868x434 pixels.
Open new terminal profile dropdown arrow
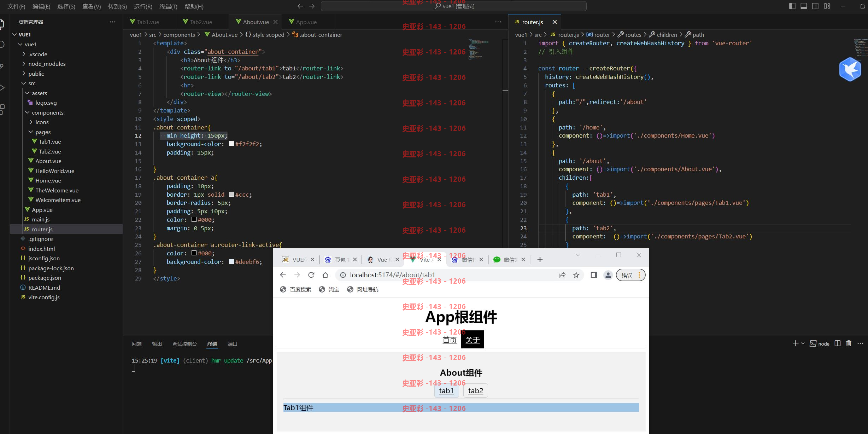coord(803,343)
